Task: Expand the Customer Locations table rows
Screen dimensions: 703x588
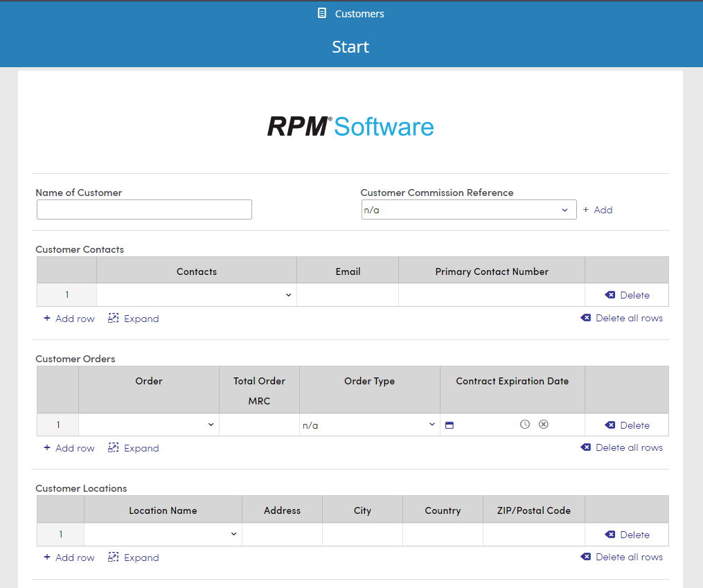Action: (x=133, y=557)
